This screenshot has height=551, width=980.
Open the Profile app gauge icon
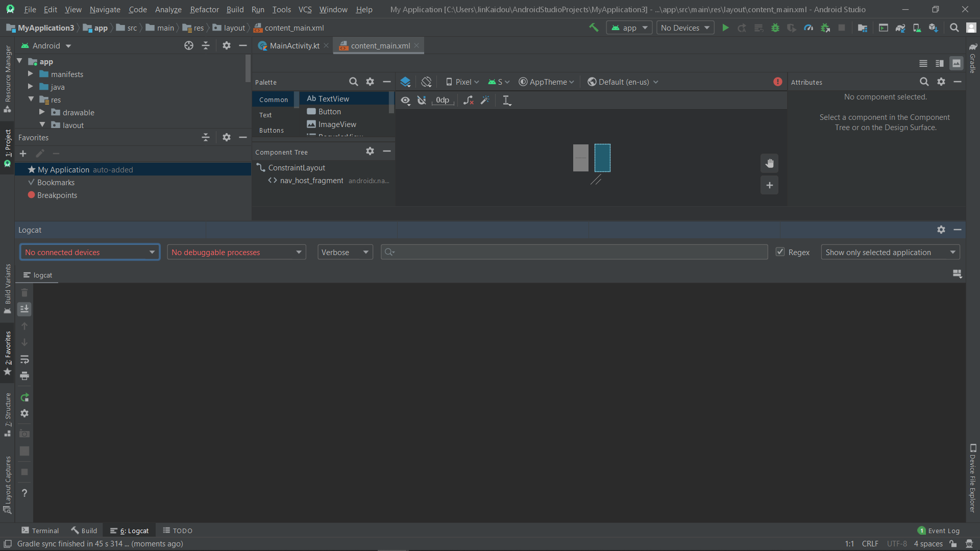808,28
